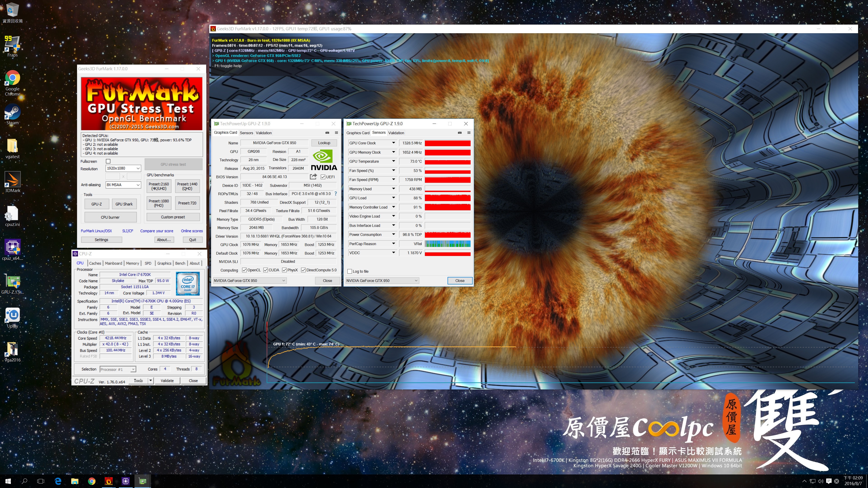Click the VDDC red sensor graph

(x=448, y=253)
